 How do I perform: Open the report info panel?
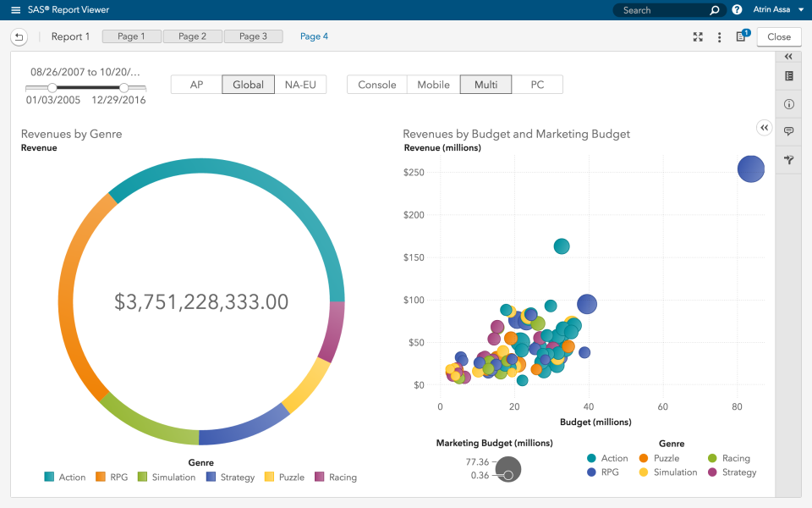(x=788, y=103)
